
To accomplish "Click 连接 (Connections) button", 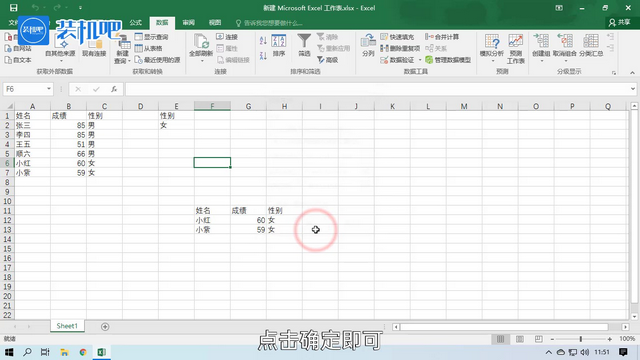I will pos(227,37).
